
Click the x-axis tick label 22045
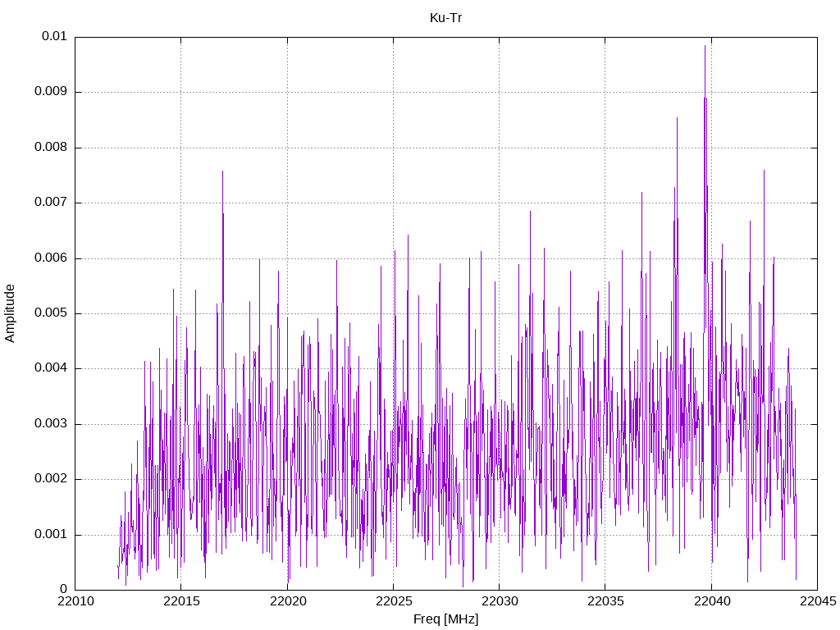pos(818,601)
